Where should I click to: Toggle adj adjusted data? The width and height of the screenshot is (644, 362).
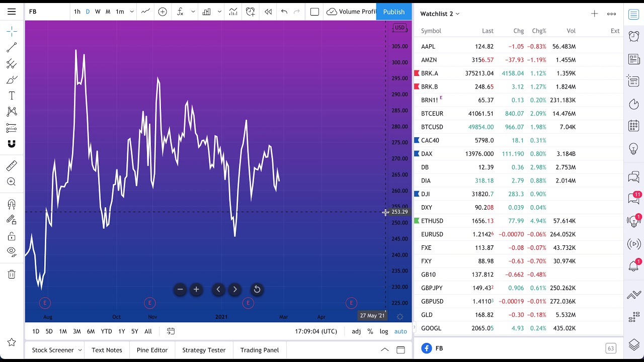(356, 331)
